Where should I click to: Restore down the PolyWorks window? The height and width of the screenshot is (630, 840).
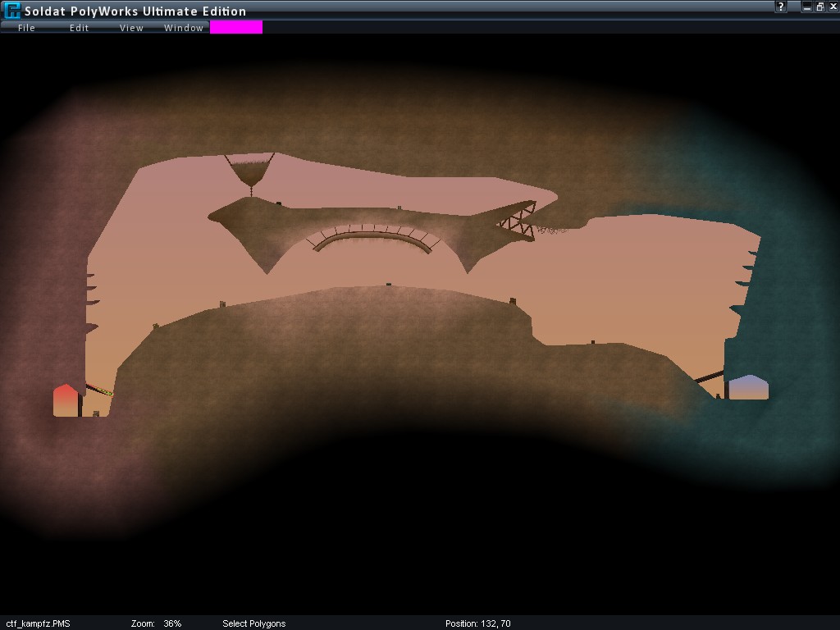(819, 7)
